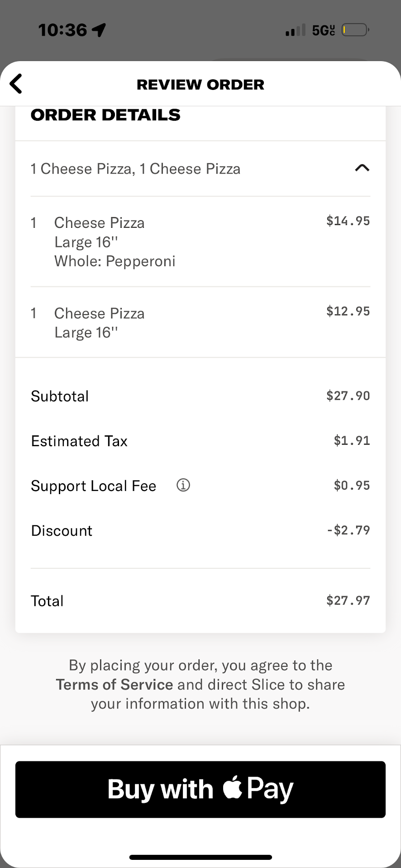Screen dimensions: 401x868
Task: Tap the $14.95 pizza price
Action: pyautogui.click(x=348, y=221)
